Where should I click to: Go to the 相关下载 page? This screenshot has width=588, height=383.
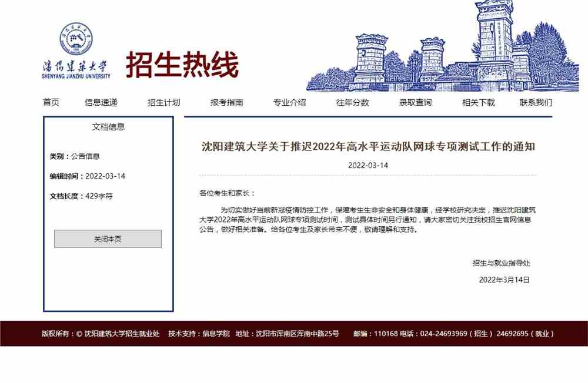point(479,102)
